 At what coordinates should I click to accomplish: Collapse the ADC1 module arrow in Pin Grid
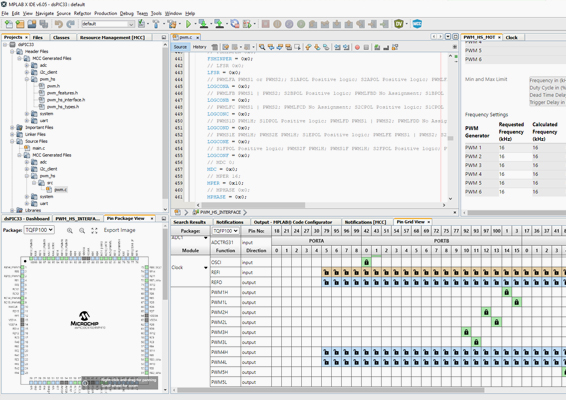pyautogui.click(x=205, y=238)
